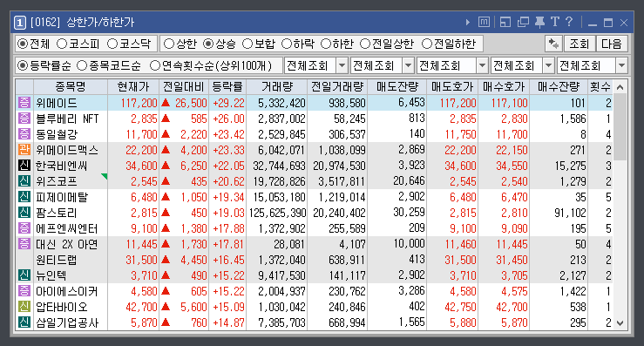Click the green corner marker on 위즈코프 row
The width and height of the screenshot is (644, 346).
[105, 176]
